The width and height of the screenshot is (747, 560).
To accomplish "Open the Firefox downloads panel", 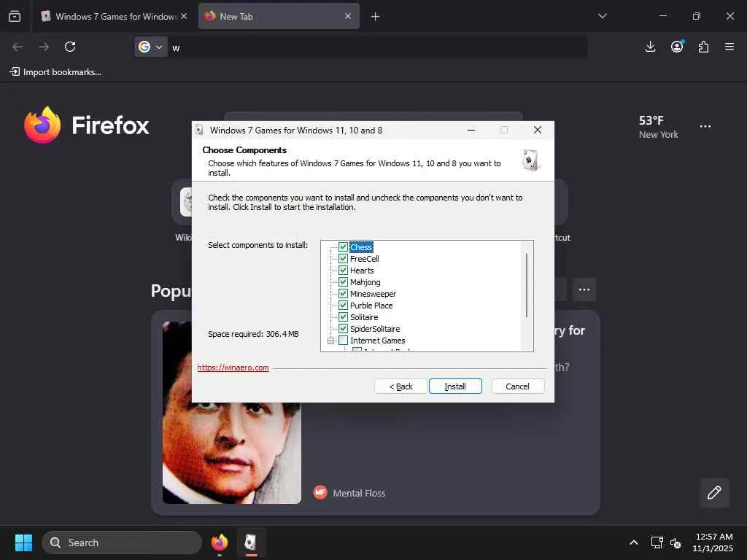I will coord(650,47).
